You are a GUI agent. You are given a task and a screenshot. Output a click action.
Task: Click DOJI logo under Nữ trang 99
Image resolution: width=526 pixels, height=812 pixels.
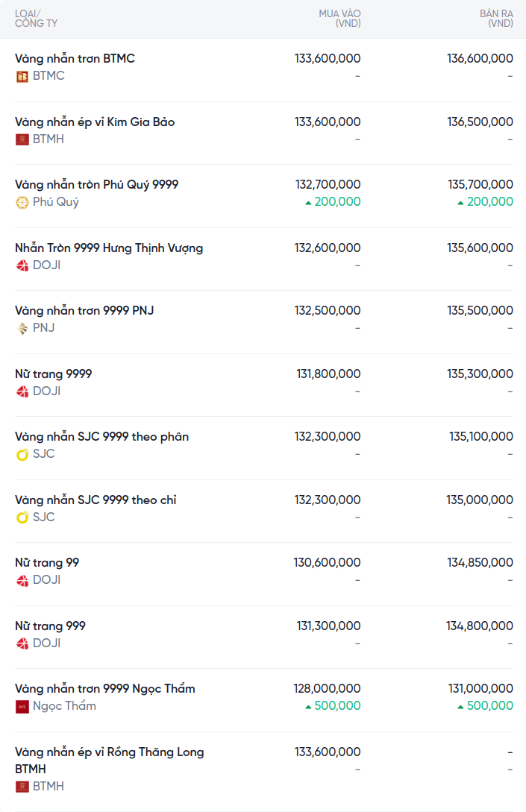click(22, 580)
